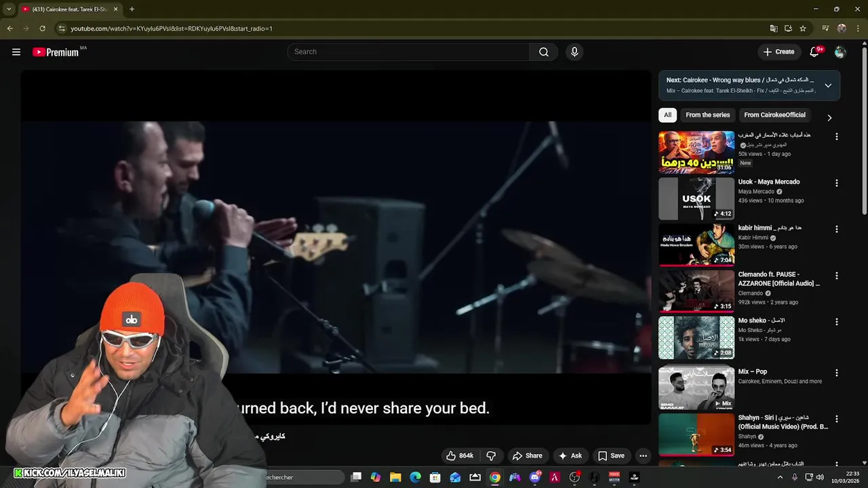868x488 pixels.
Task: Open a new Chrome tab
Action: [132, 9]
